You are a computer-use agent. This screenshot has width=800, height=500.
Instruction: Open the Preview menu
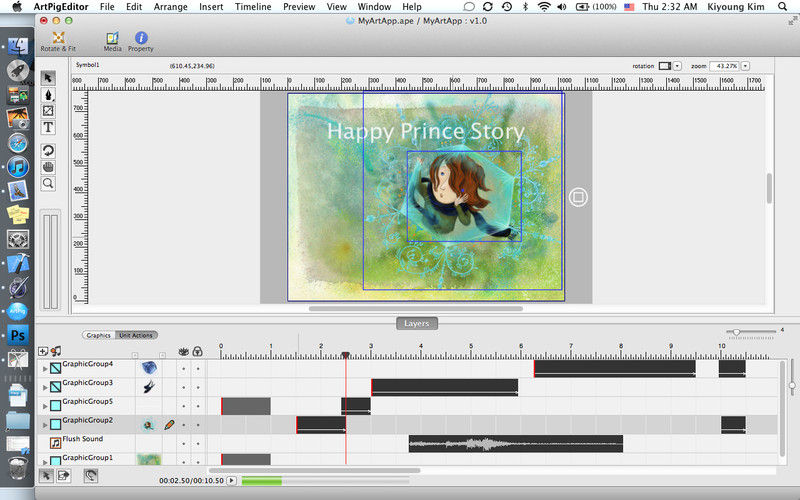click(299, 7)
